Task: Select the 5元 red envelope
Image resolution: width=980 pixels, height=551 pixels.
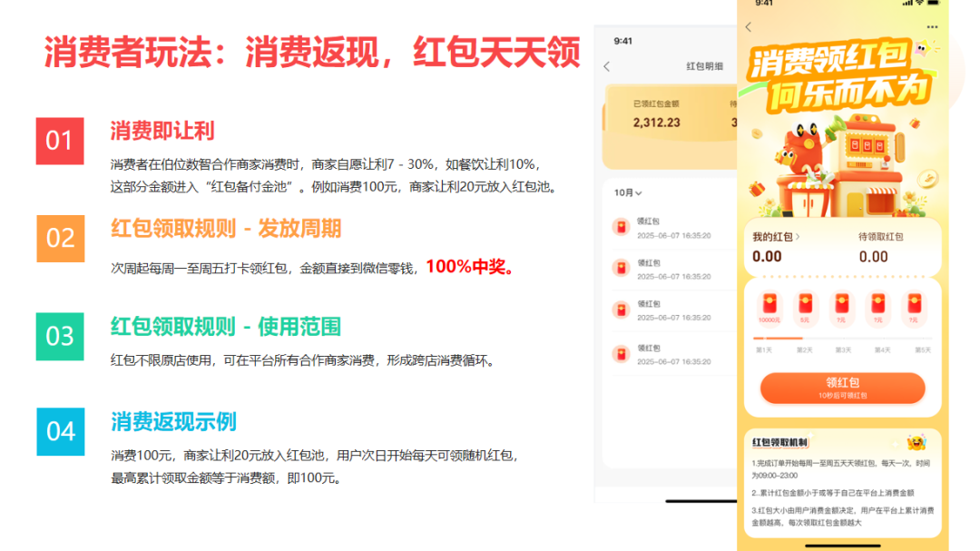Action: pos(805,308)
